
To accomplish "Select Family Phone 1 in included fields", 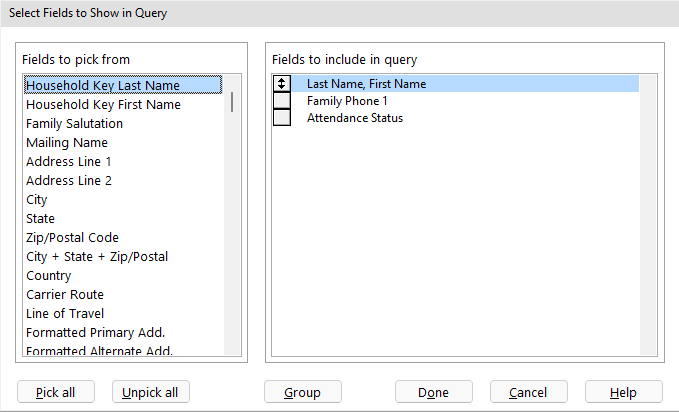I will point(346,101).
